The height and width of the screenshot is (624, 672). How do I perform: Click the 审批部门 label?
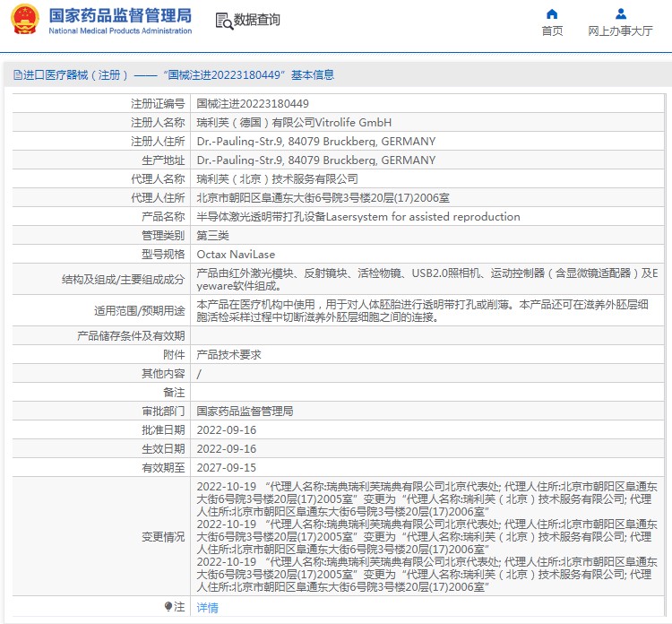coord(163,412)
